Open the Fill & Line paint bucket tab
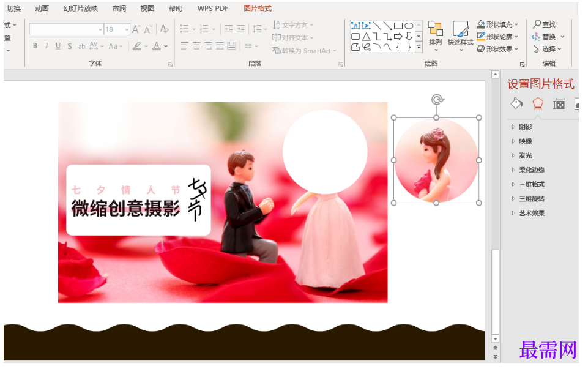This screenshot has height=369, width=588. (517, 103)
